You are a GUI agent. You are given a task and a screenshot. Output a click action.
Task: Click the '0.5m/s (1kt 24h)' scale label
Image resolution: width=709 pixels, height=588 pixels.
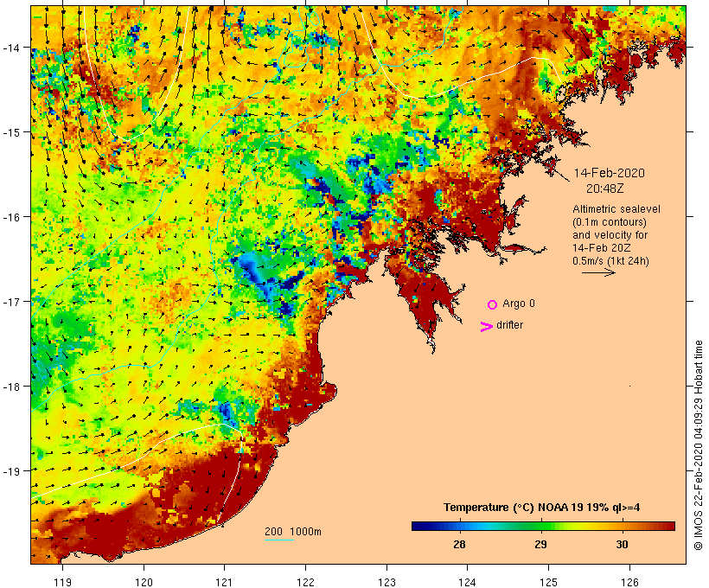(610, 261)
